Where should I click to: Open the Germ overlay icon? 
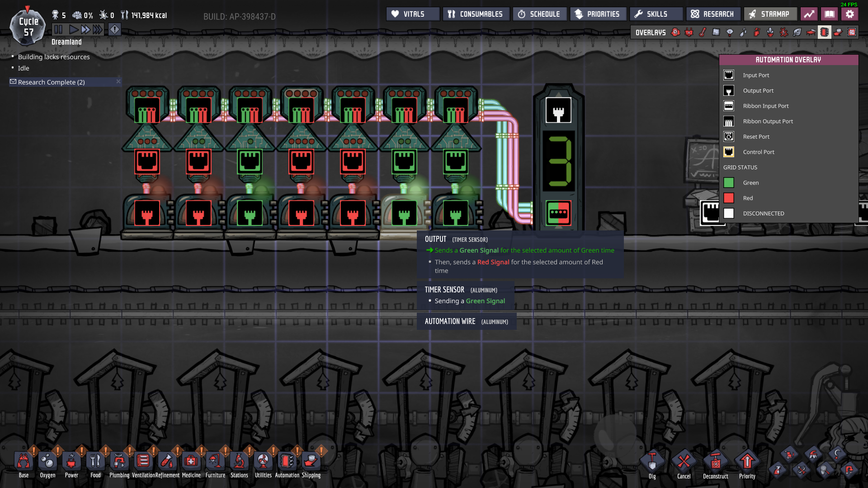click(783, 32)
